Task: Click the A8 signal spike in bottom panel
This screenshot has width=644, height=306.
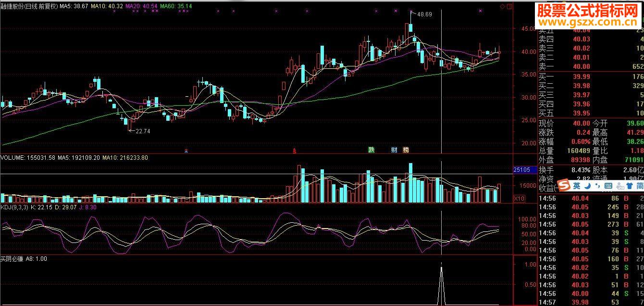Action: 442,284
